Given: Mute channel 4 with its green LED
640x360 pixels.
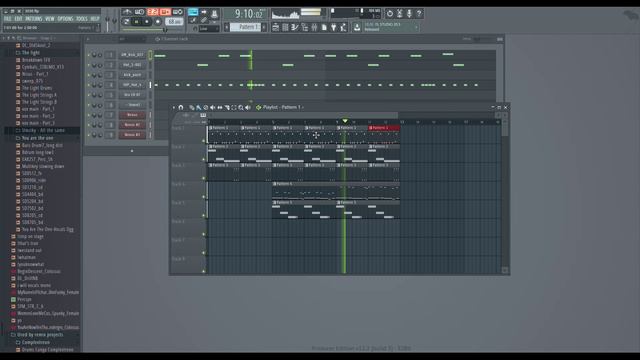Looking at the screenshot, I should pos(89,85).
